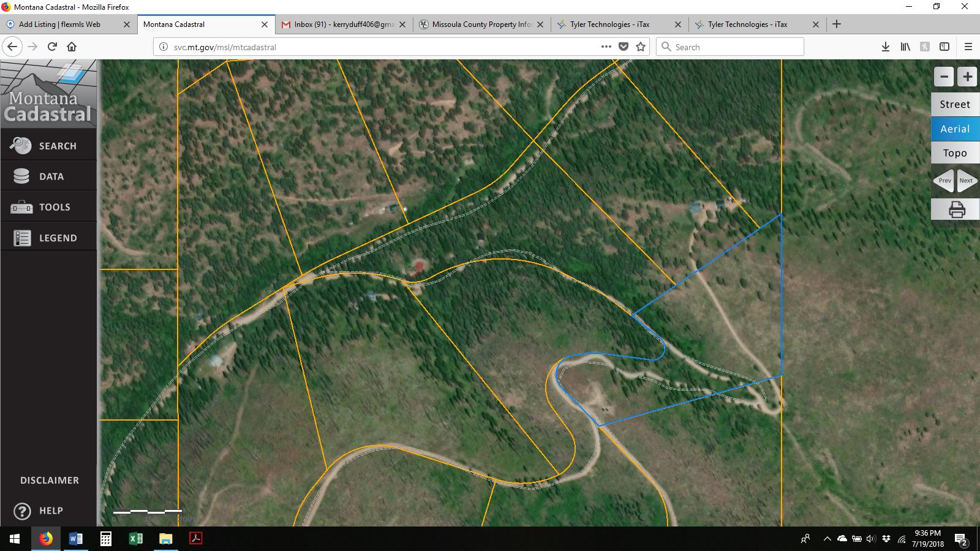Screen dimensions: 980x551
Task: Show the map Legend panel
Action: point(48,238)
